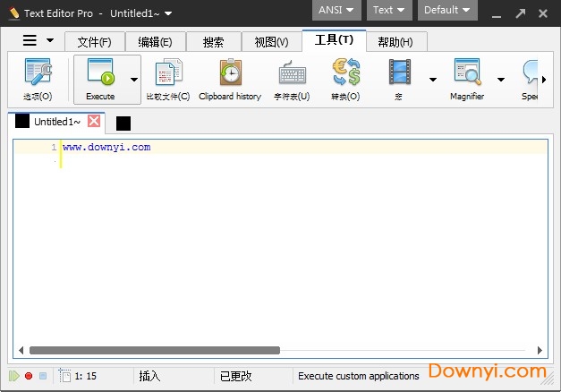The width and height of the screenshot is (561, 392).
Task: Click the cursor position icon in status bar
Action: click(x=64, y=375)
